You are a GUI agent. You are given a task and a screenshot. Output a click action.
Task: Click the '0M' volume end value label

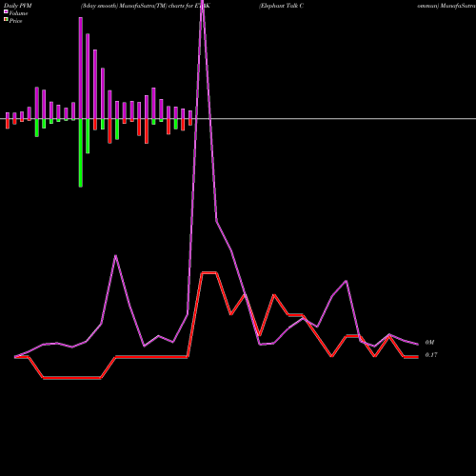pos(429,343)
